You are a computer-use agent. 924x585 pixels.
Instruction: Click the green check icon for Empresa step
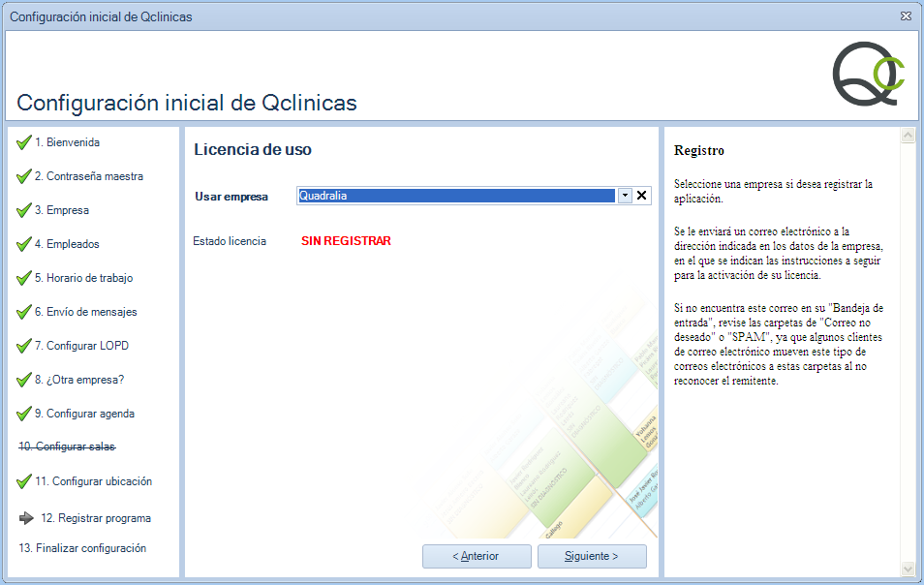coord(24,210)
